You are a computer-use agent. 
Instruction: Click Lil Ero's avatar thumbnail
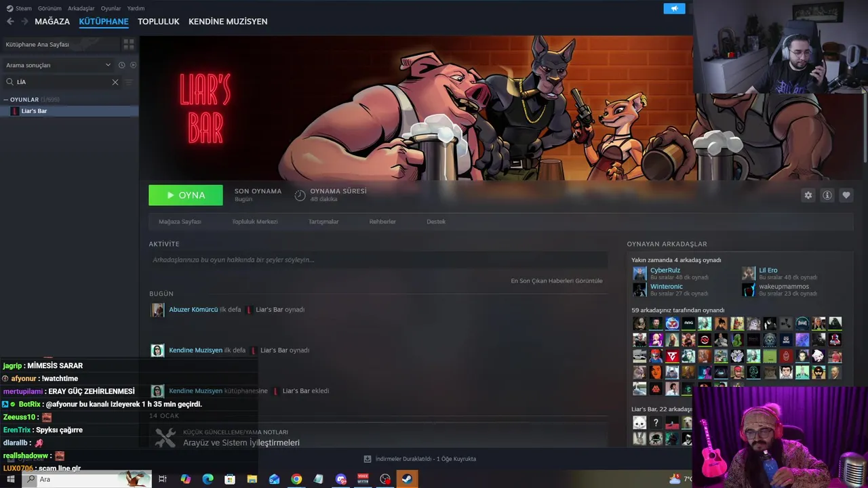click(x=749, y=274)
